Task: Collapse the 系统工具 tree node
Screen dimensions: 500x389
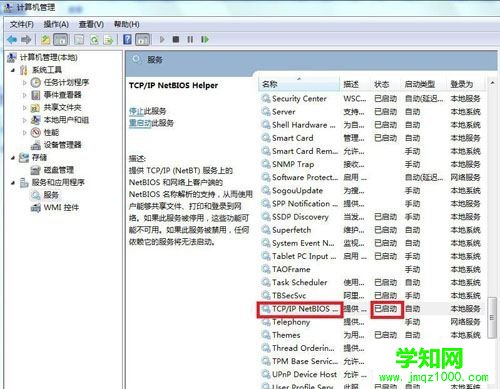Action: [13, 70]
